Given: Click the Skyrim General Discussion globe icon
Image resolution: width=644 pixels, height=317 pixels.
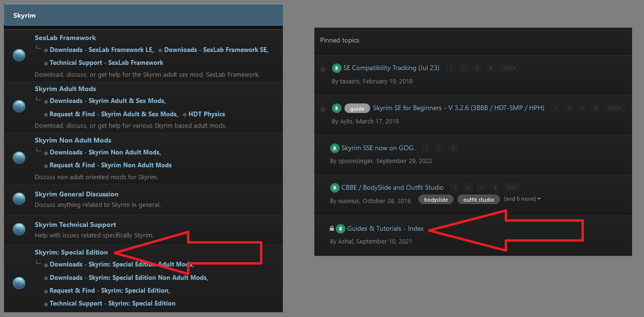Looking at the screenshot, I should 19,199.
